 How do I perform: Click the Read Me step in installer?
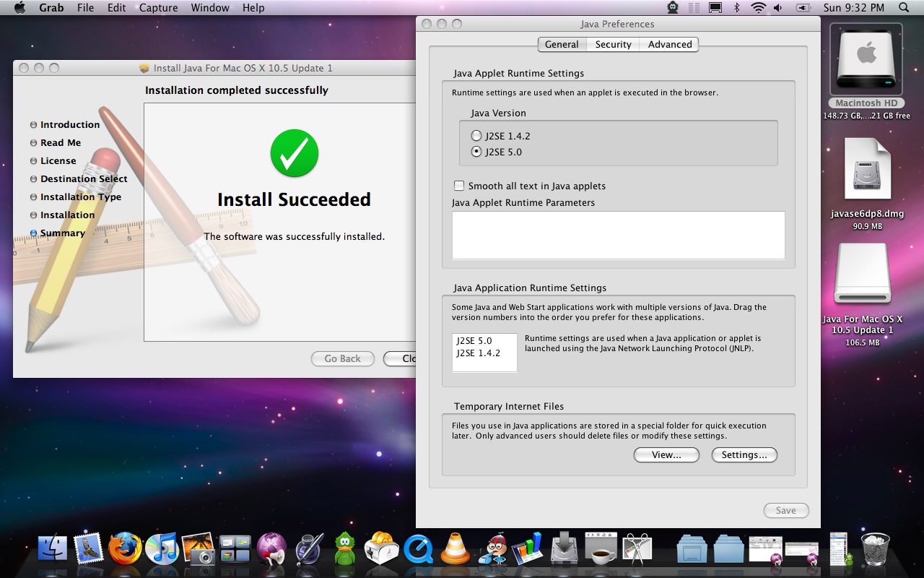click(x=61, y=142)
